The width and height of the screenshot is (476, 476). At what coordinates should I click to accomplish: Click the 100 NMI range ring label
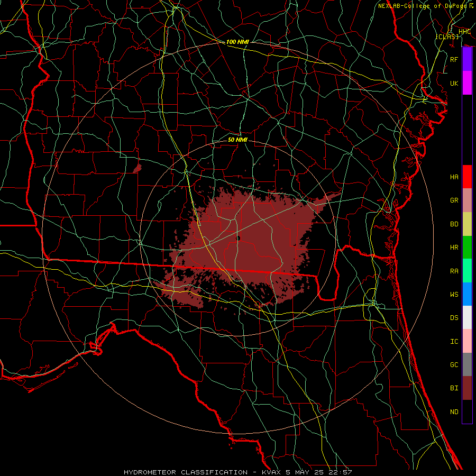[237, 42]
